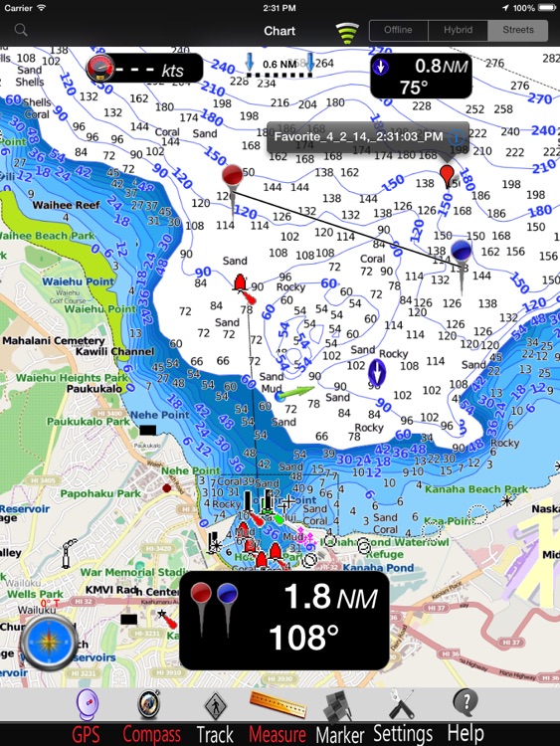560x746 pixels.
Task: Tap the Waihee Reef label
Action: (66, 205)
